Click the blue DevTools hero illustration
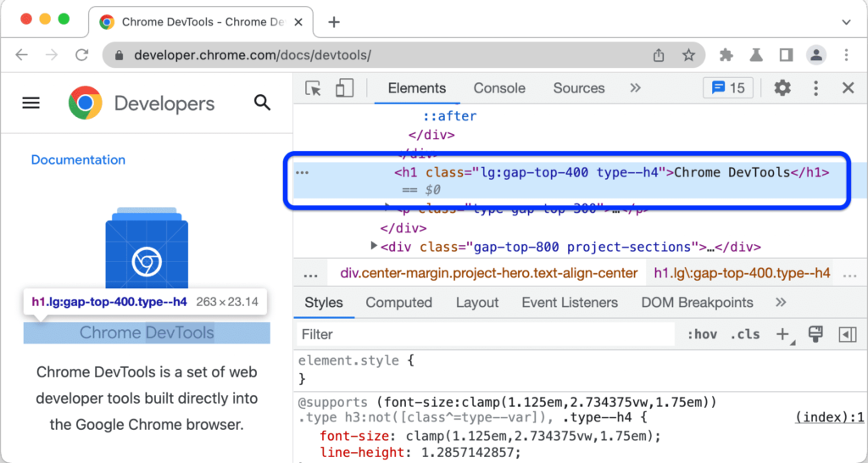868x463 pixels. tap(147, 248)
